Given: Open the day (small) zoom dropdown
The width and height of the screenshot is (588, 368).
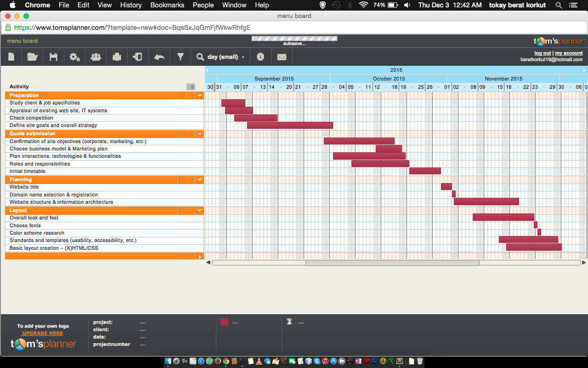Looking at the screenshot, I should tap(221, 57).
